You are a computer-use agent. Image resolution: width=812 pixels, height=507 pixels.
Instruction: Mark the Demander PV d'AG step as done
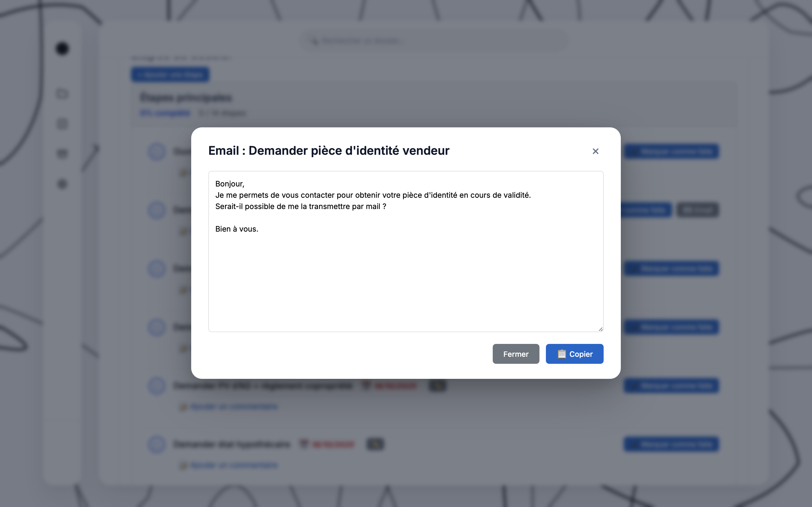(x=671, y=386)
